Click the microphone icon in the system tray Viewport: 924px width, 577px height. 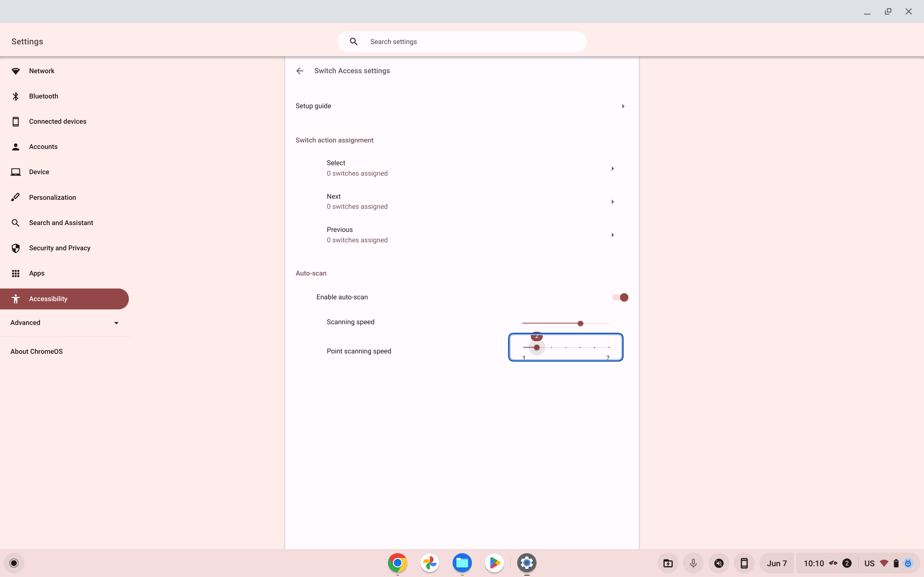coord(693,563)
